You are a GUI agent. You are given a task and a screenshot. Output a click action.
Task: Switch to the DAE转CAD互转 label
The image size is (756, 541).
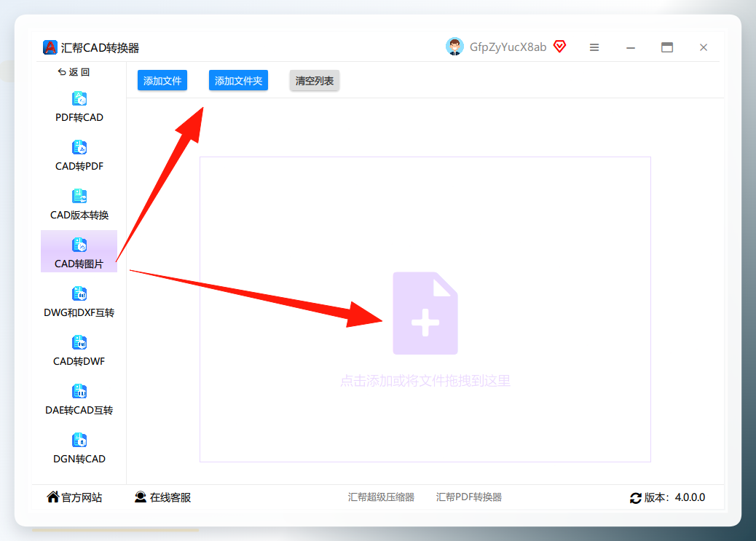(x=79, y=410)
